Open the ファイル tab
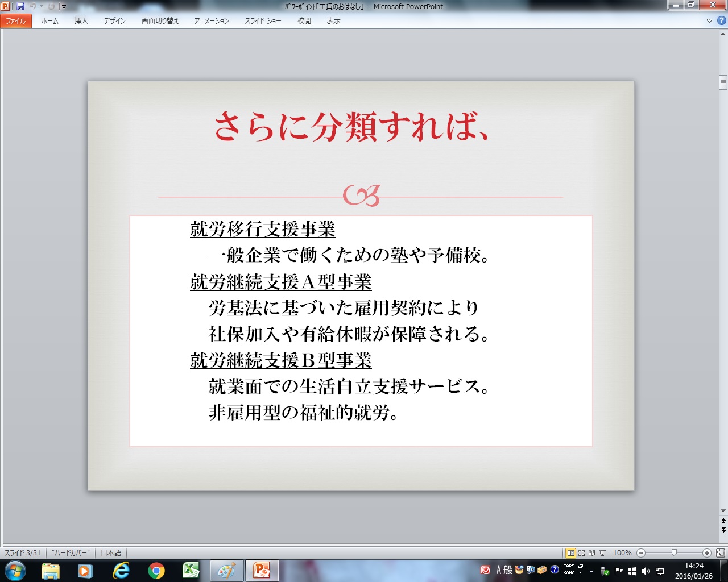The height and width of the screenshot is (582, 728). (x=16, y=20)
